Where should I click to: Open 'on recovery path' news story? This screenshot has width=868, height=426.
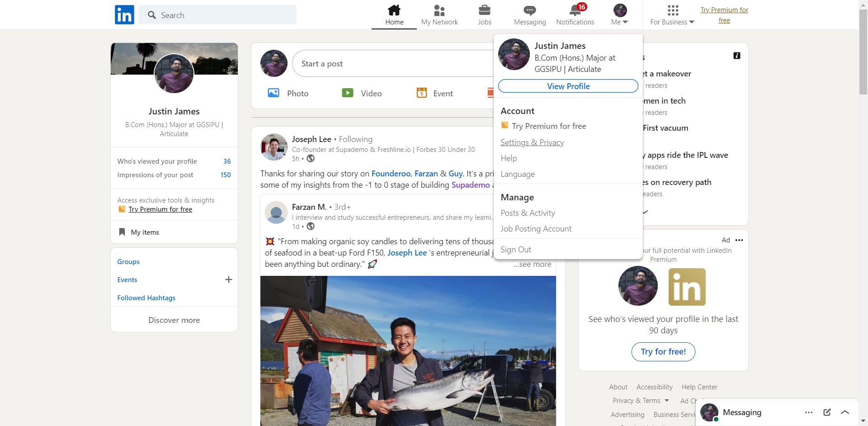tap(677, 182)
